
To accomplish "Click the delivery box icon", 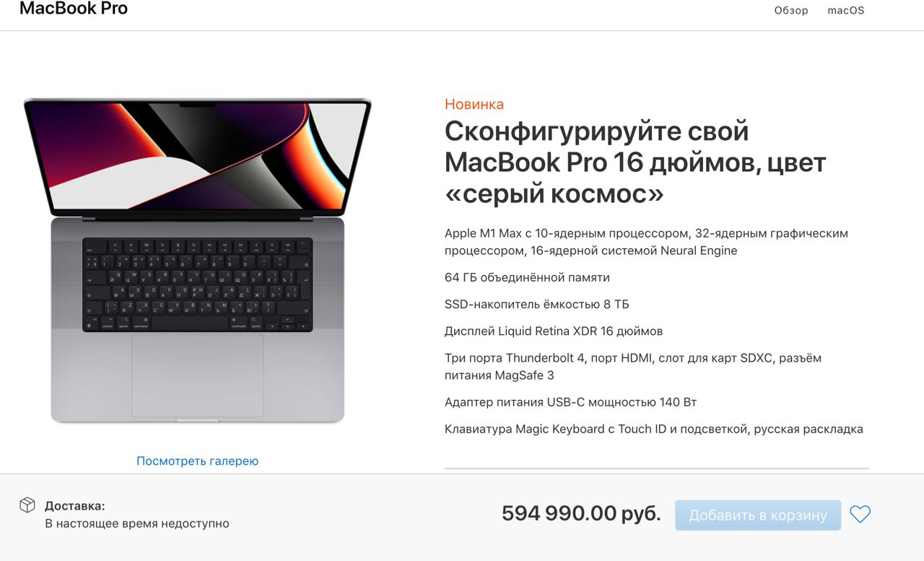I will 27,505.
